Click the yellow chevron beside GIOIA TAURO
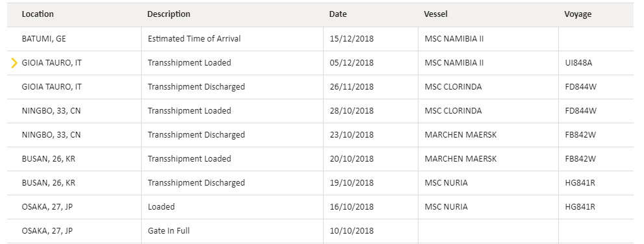The image size is (644, 244). point(14,63)
